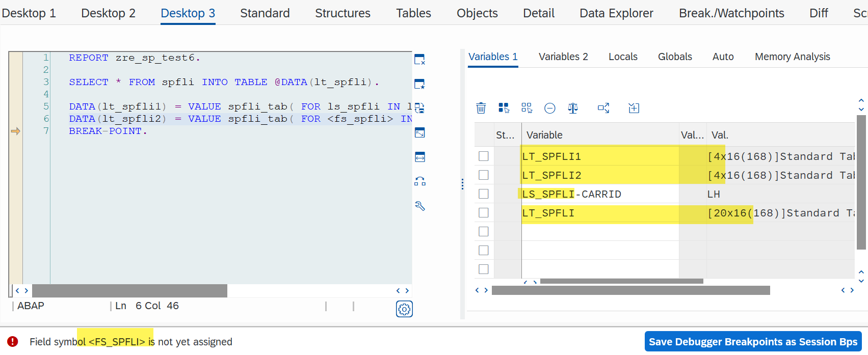The image size is (868, 355).
Task: Open the Memory Analysis tab
Action: click(792, 57)
